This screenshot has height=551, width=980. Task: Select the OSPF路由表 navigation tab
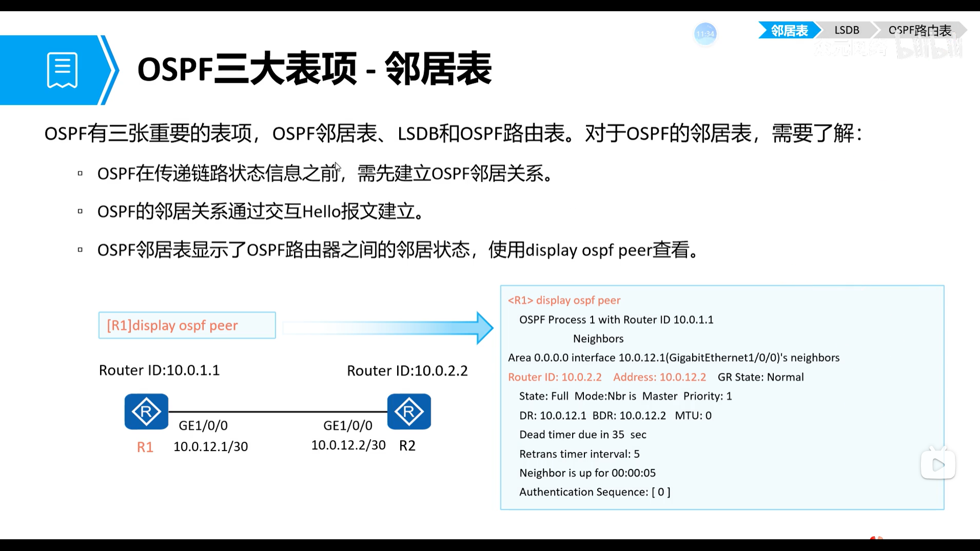(x=920, y=31)
